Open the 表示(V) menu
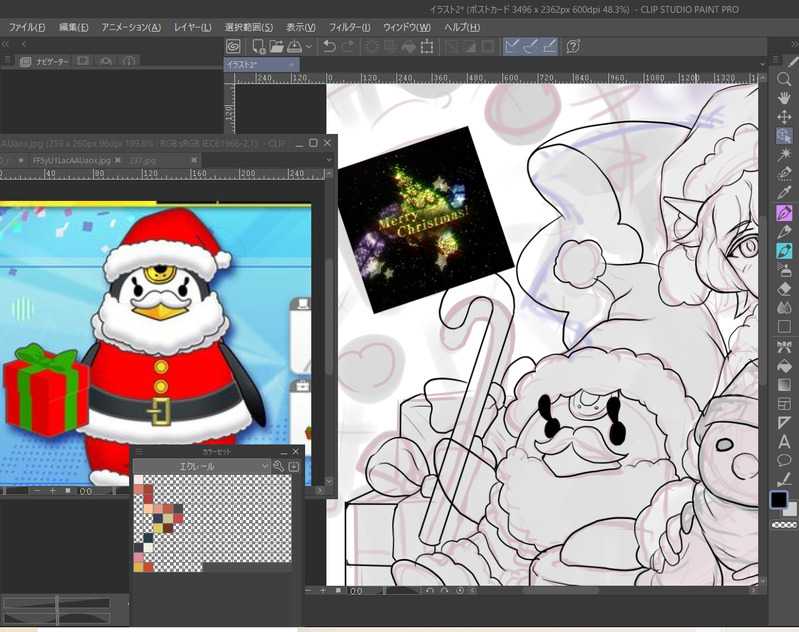The width and height of the screenshot is (799, 632). [x=301, y=27]
